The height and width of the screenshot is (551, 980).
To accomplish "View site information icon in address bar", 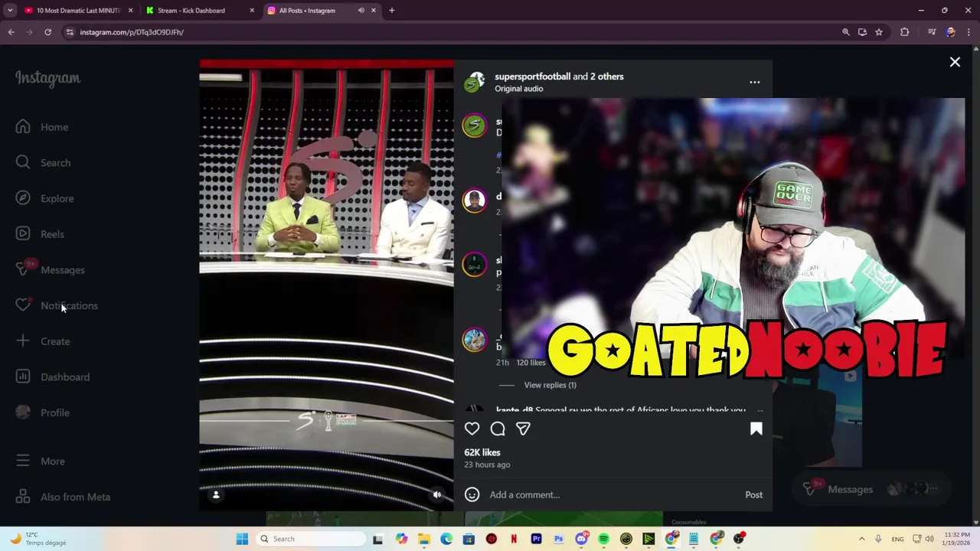I will click(70, 32).
